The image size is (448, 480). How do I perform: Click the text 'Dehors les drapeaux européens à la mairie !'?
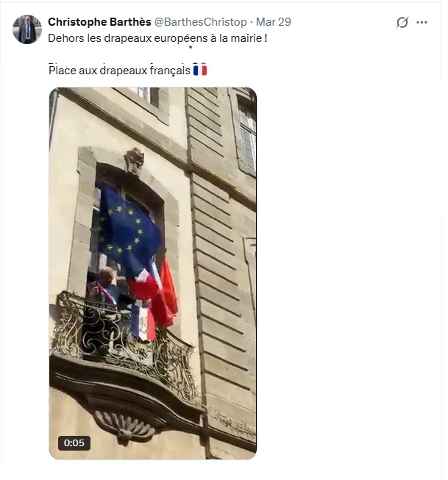tap(157, 38)
